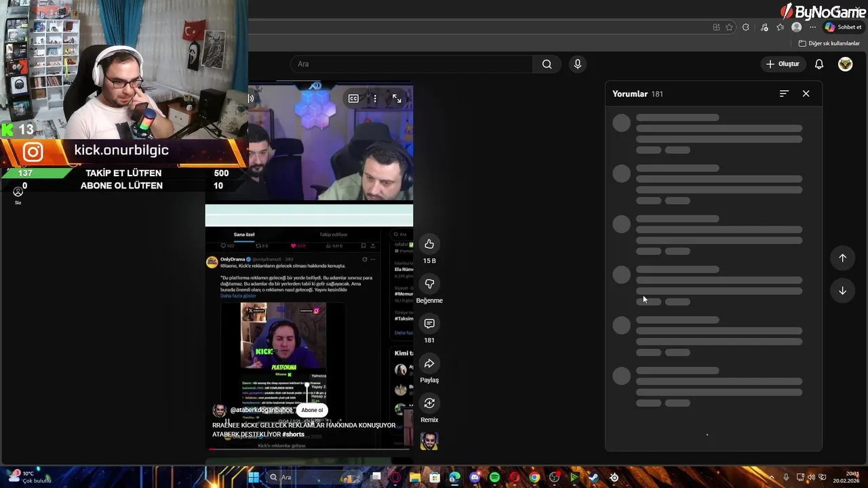Subscribe with the Abone ol button
The image size is (868, 488).
(312, 410)
